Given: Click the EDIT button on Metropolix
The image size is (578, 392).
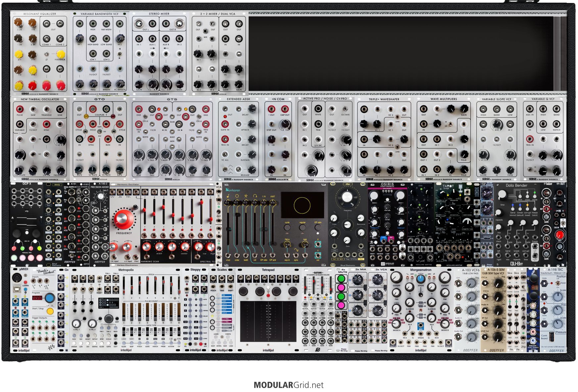Looking at the screenshot, I should point(116,344).
